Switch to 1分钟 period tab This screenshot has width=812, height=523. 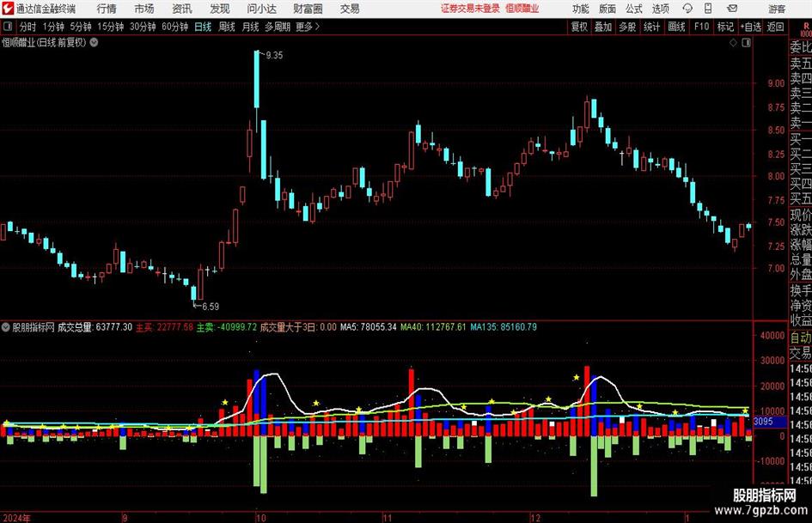click(53, 27)
